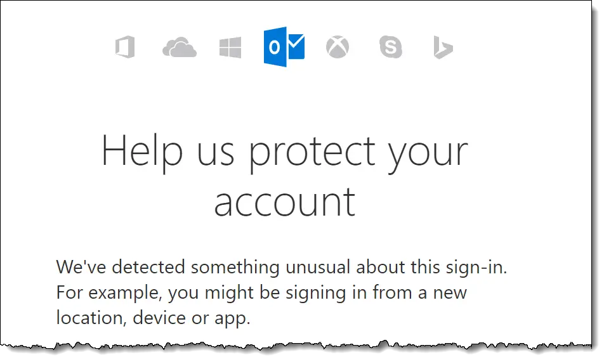The width and height of the screenshot is (604, 364).
Task: Click the word "unusual" in the message
Action: point(318,268)
